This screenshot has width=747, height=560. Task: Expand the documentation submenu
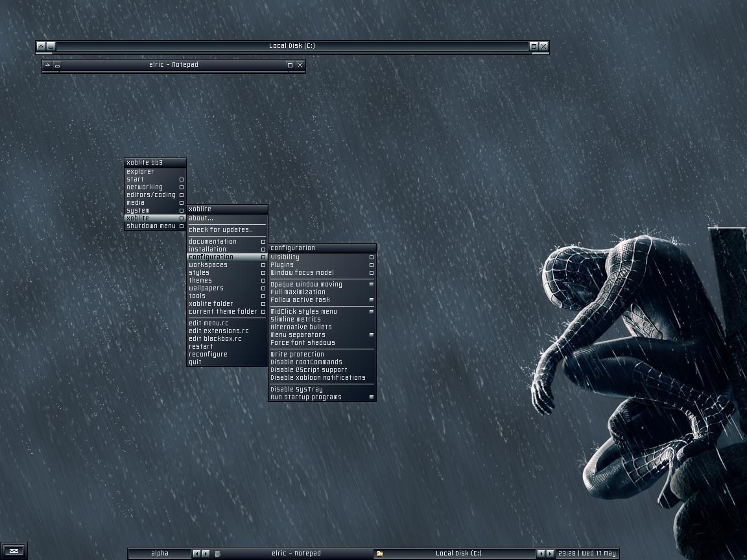[x=227, y=241]
